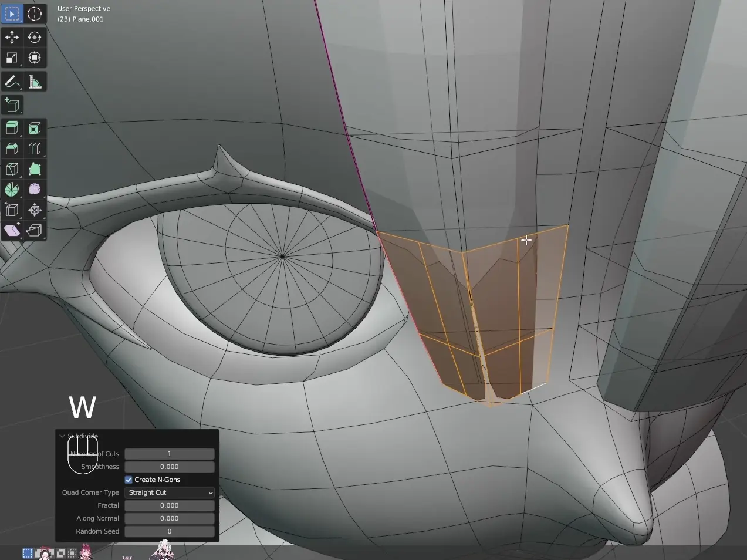Select the Loop Cut tool
The width and height of the screenshot is (747, 560).
35,149
